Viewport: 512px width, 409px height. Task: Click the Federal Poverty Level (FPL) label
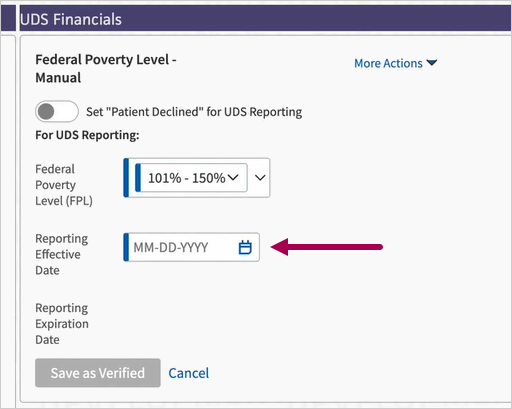(x=64, y=185)
